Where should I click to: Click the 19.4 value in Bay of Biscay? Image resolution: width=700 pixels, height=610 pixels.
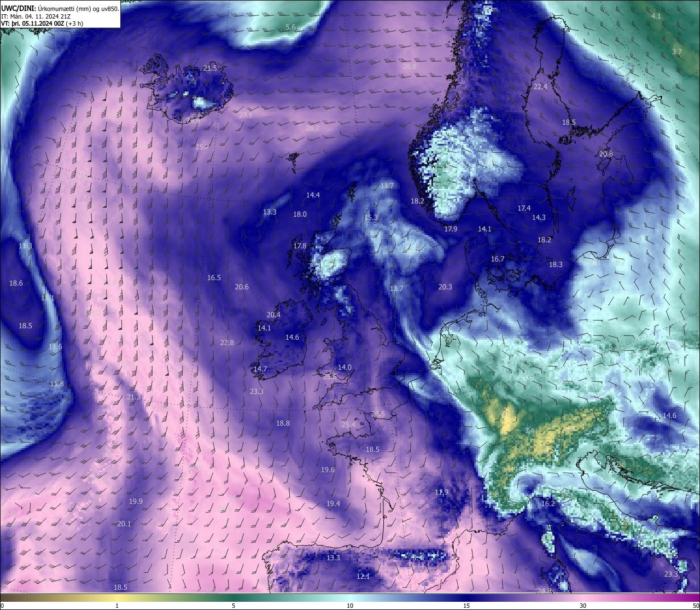(x=333, y=503)
